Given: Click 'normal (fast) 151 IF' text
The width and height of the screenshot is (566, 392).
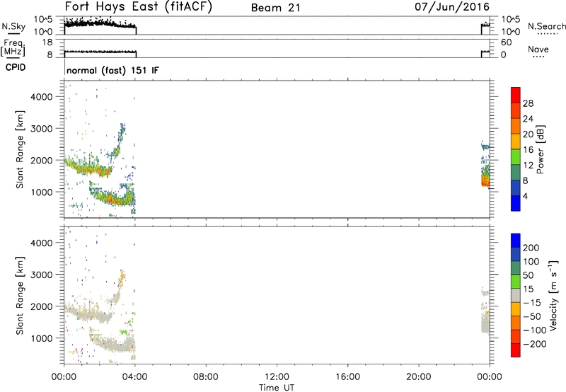Looking at the screenshot, I should pyautogui.click(x=112, y=70).
